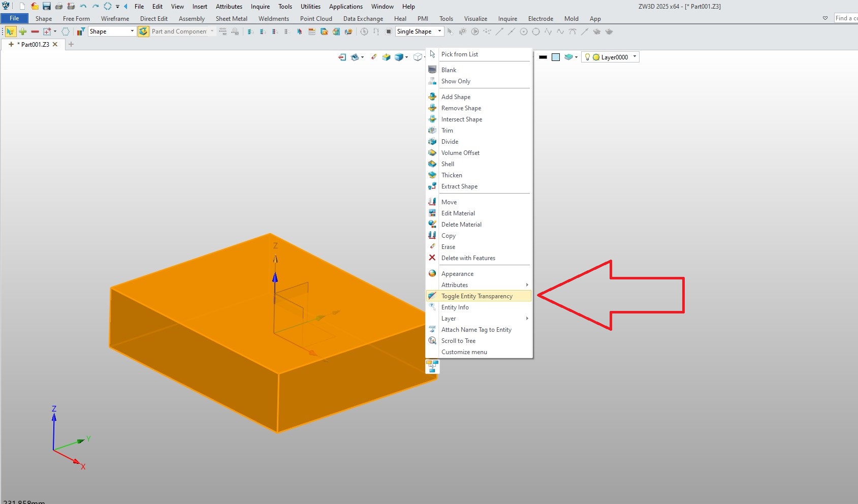Click the Appearance color sphere icon

click(x=432, y=273)
